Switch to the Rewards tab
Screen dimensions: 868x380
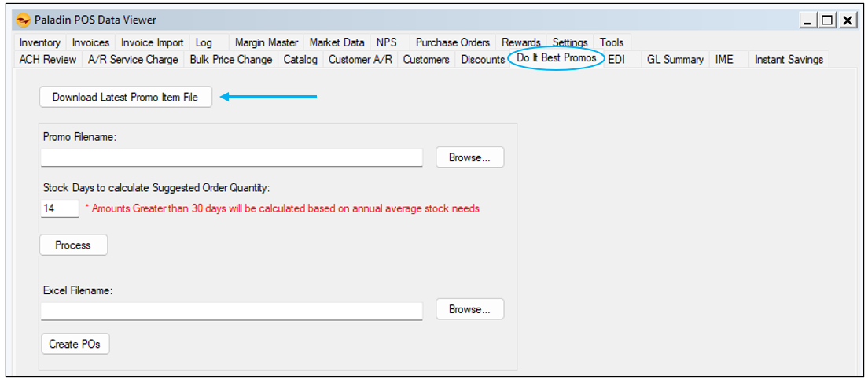(521, 42)
